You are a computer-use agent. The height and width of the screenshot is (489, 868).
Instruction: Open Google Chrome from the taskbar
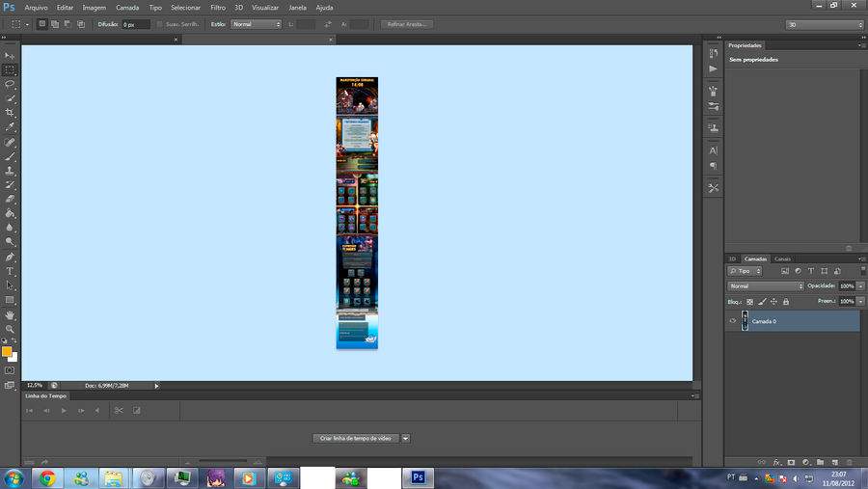[x=47, y=478]
